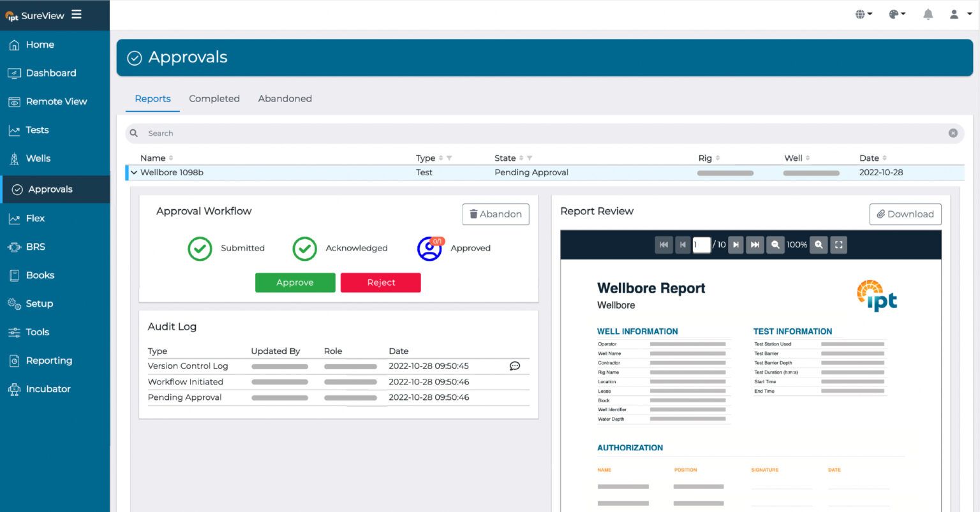Enter fullscreen mode in the report viewer
Viewport: 980px width, 512px height.
coord(839,245)
